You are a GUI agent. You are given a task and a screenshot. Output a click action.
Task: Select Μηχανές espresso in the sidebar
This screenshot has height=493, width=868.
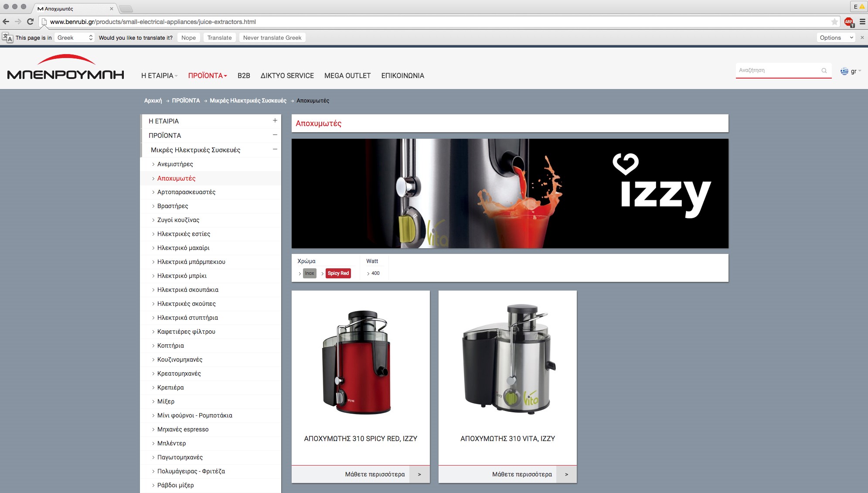point(183,429)
